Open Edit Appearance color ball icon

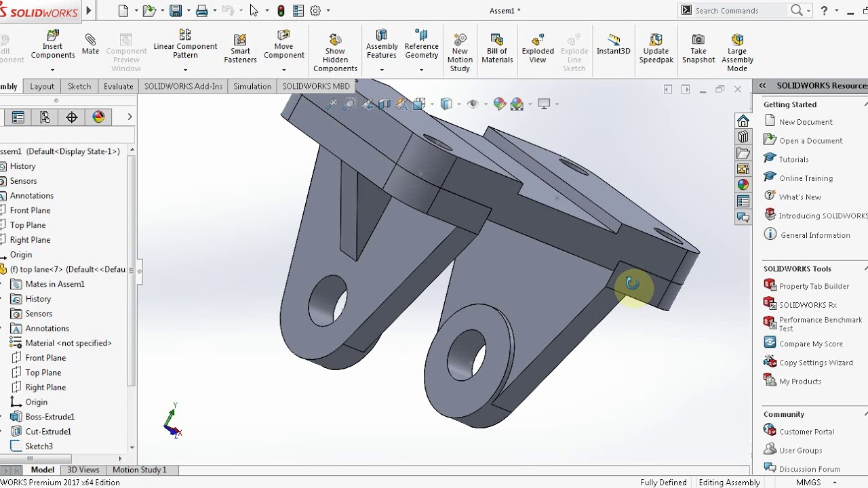click(500, 104)
